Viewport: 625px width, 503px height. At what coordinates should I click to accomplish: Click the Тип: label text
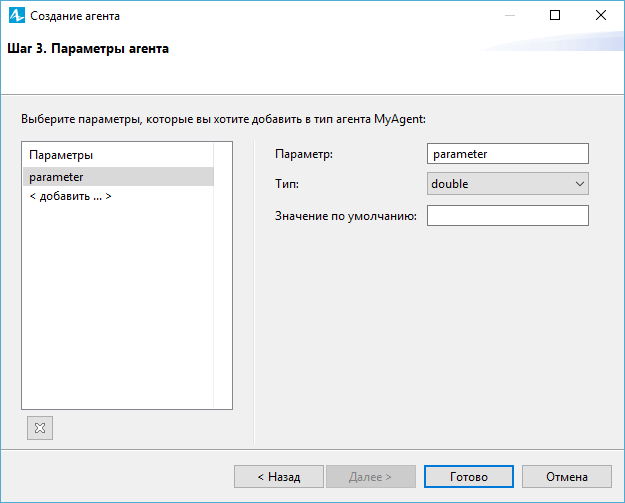tap(287, 184)
